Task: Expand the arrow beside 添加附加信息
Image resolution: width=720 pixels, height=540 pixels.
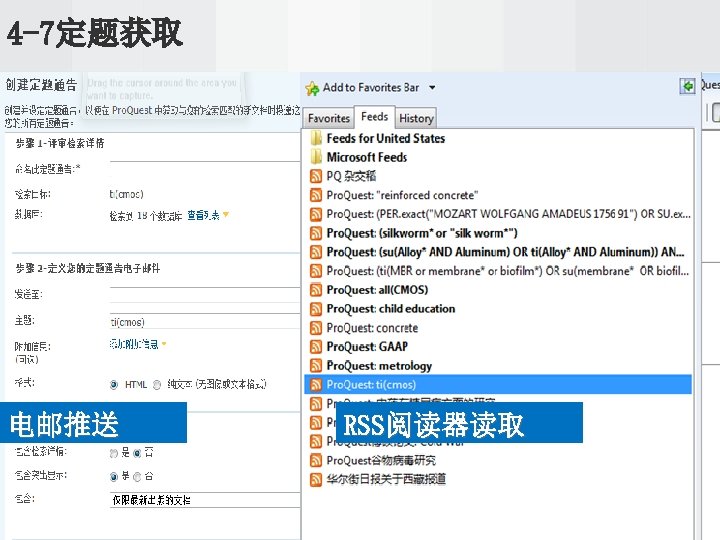Action: (164, 343)
